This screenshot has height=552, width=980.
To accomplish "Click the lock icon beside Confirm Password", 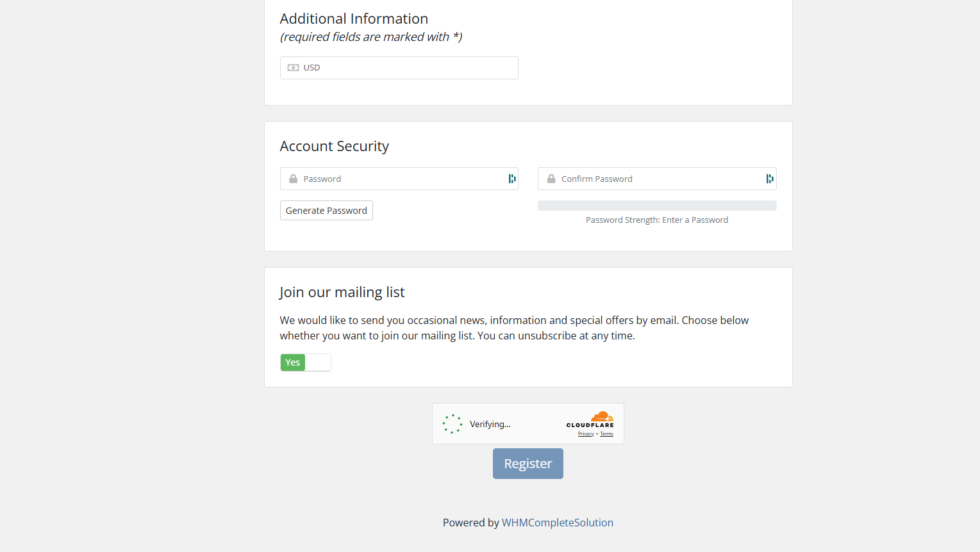I will [551, 179].
